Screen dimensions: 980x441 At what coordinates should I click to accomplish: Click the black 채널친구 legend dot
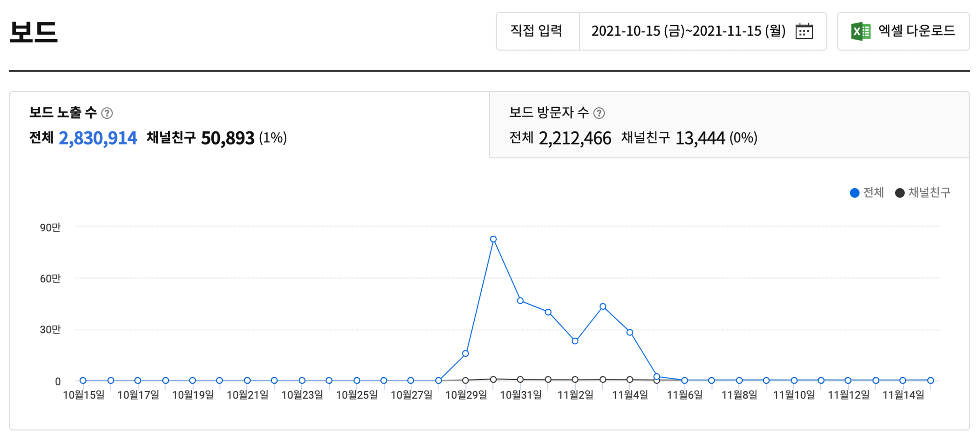coord(900,193)
